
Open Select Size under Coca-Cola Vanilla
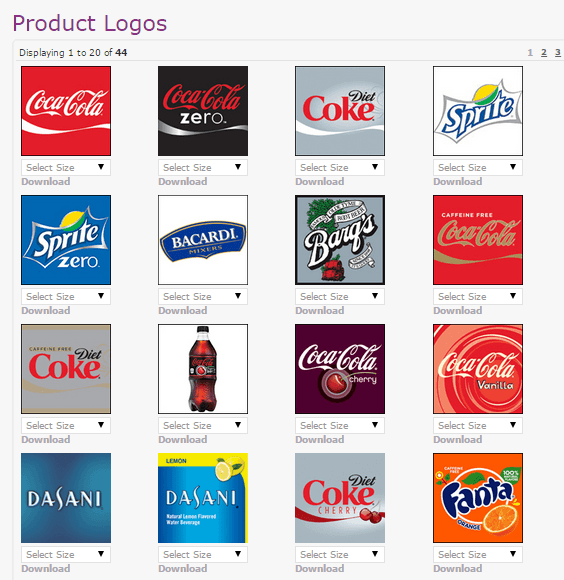click(x=478, y=425)
